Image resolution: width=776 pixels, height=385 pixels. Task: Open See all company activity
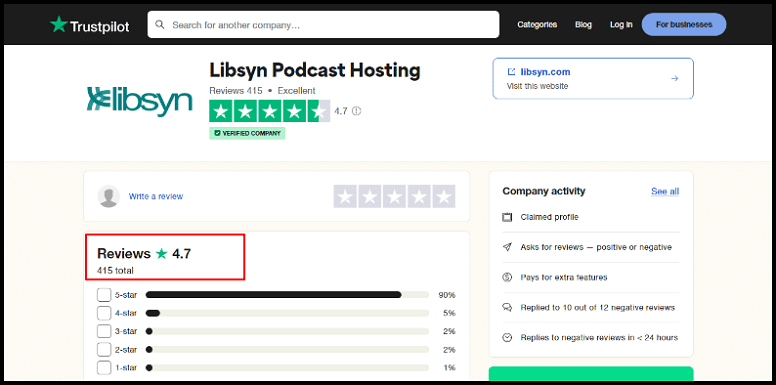[665, 192]
